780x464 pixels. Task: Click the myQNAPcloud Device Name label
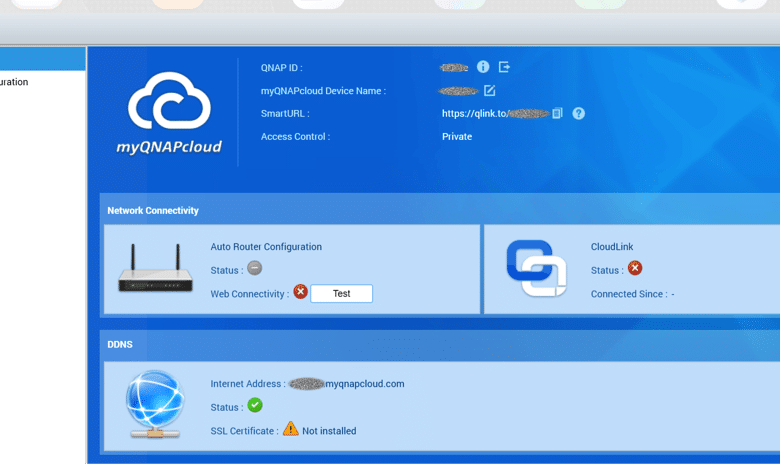pyautogui.click(x=323, y=91)
